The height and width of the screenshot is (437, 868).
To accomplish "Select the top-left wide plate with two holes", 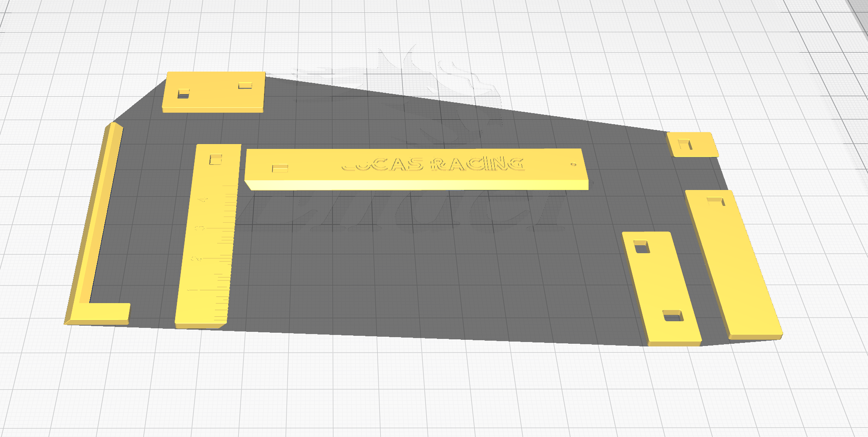I will pyautogui.click(x=214, y=92).
